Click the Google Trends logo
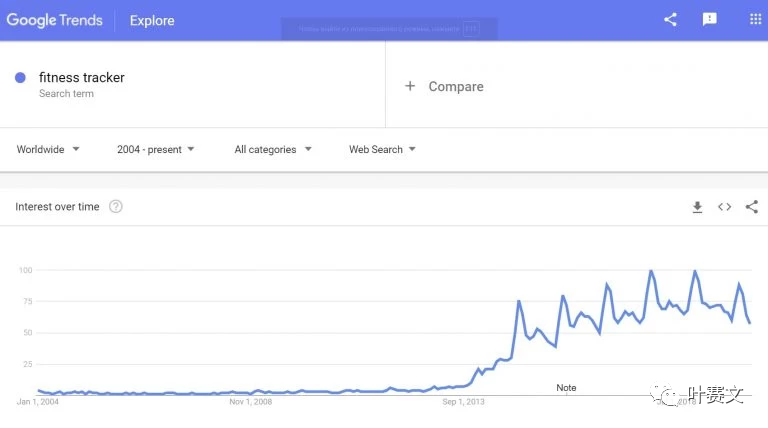This screenshot has height=428, width=768. [54, 20]
